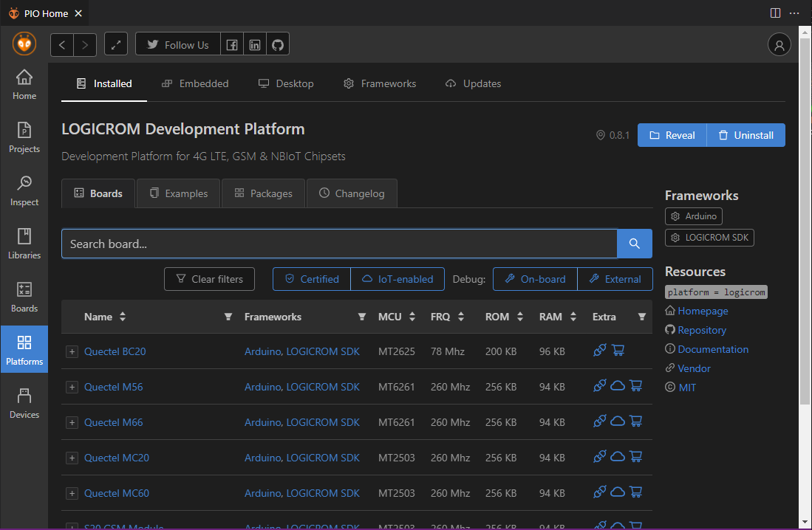Image resolution: width=812 pixels, height=530 pixels.
Task: Switch to the Updates tab
Action: pyautogui.click(x=474, y=83)
